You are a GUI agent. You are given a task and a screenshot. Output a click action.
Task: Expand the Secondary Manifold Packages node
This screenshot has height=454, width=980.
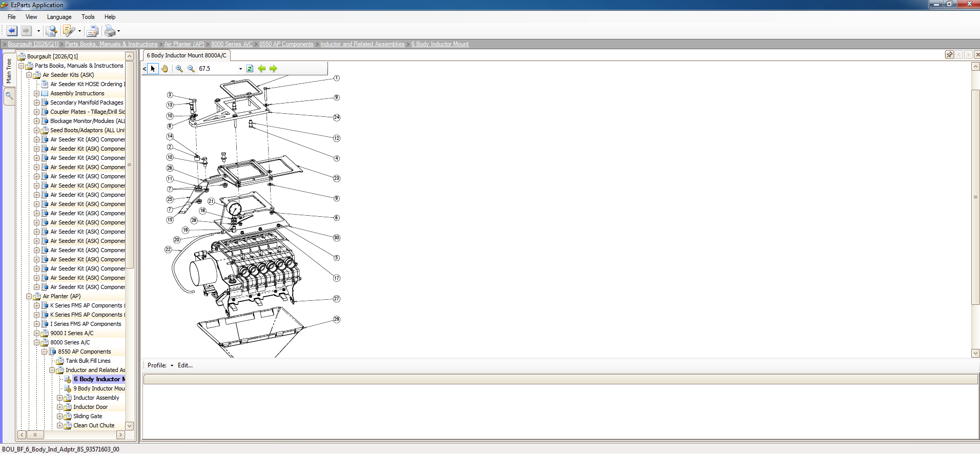pyautogui.click(x=36, y=102)
